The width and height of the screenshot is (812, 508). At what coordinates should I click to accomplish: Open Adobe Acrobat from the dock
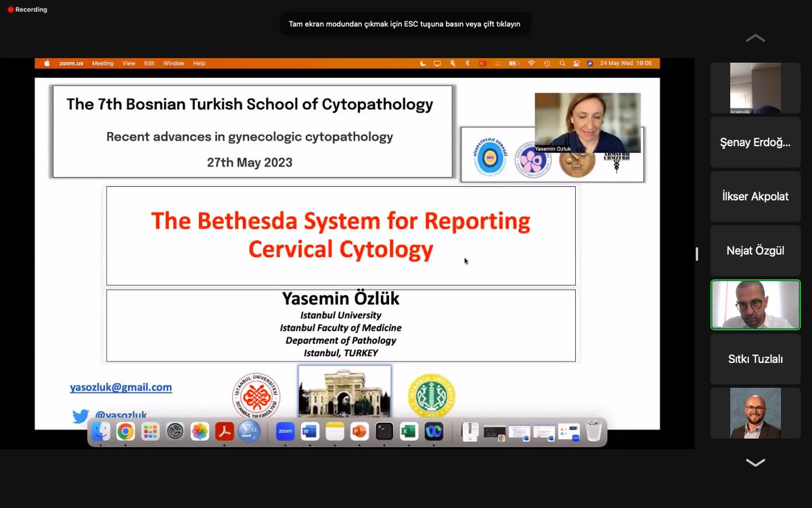click(x=225, y=431)
